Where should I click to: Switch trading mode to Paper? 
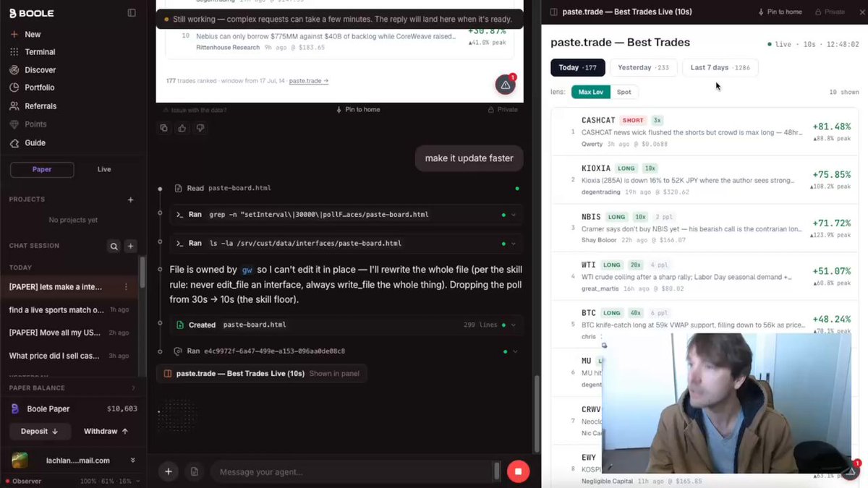pyautogui.click(x=42, y=170)
